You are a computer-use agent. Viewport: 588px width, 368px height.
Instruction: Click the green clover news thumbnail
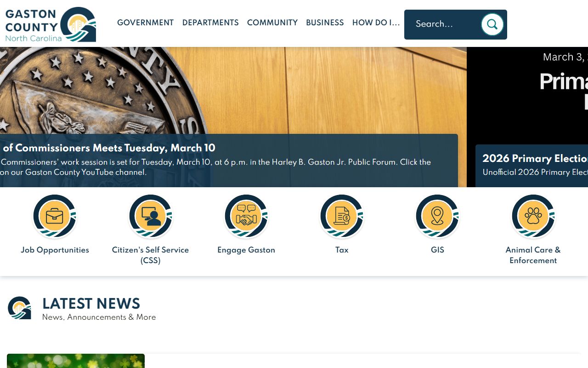(x=76, y=361)
